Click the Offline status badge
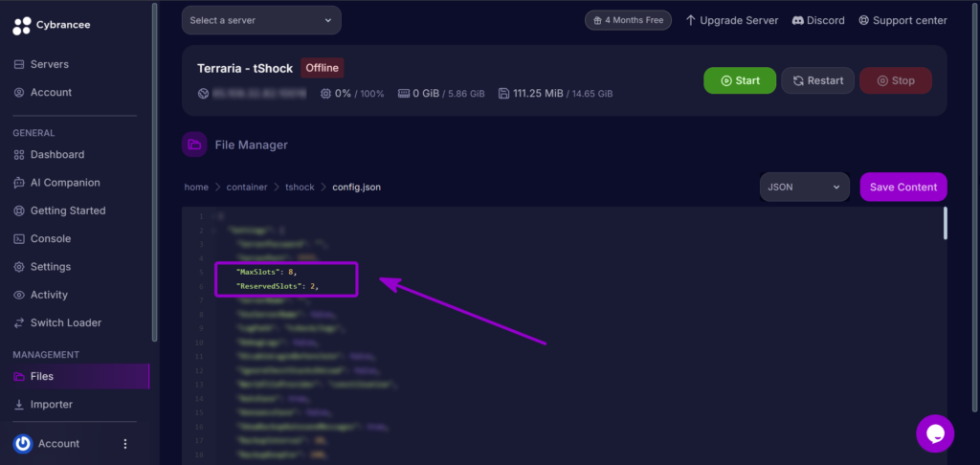980x465 pixels. [322, 68]
